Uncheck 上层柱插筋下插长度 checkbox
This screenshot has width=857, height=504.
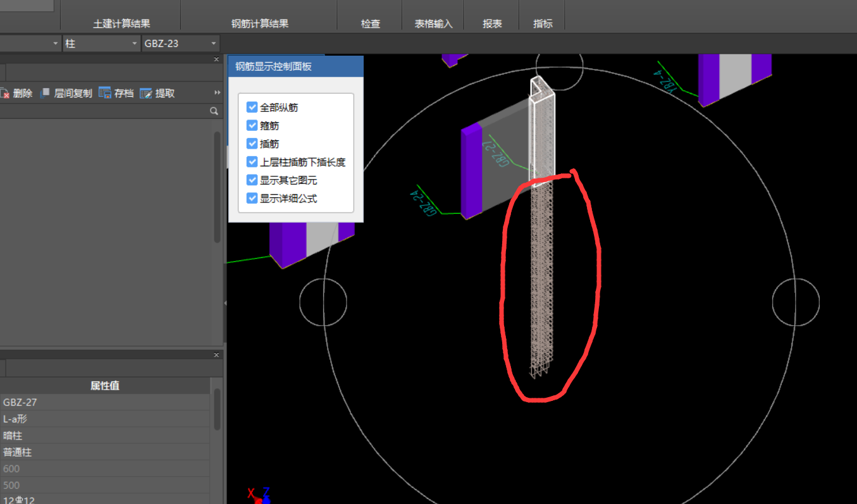coord(252,162)
